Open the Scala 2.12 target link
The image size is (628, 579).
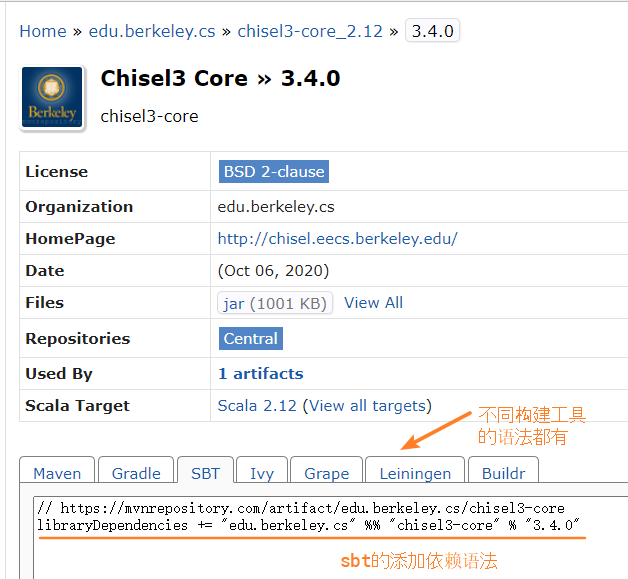[257, 406]
